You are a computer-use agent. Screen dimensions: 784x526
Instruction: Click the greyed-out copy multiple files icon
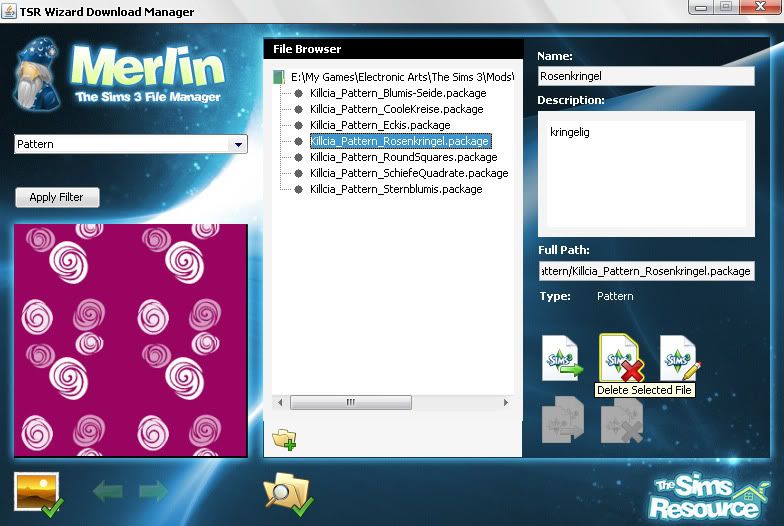(563, 420)
